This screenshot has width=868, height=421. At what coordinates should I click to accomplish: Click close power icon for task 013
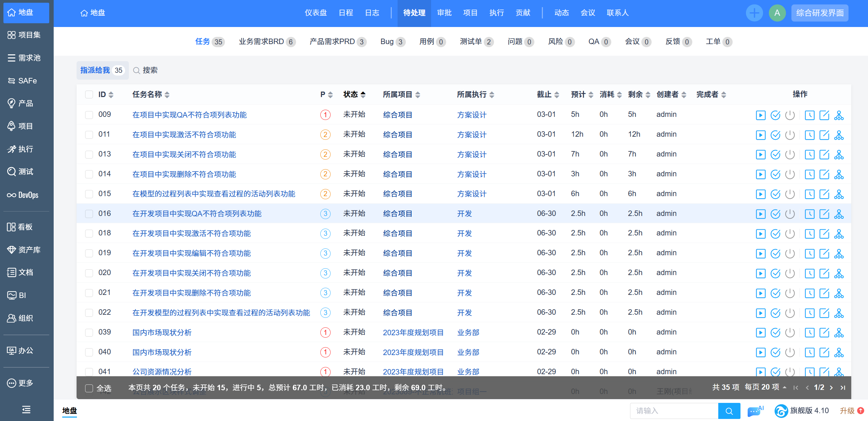pos(790,155)
